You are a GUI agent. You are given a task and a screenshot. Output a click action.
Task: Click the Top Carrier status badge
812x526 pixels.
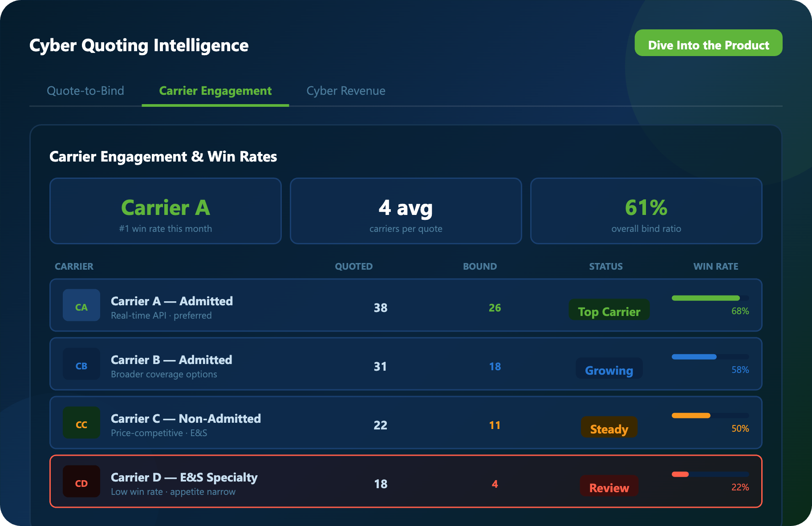click(609, 311)
